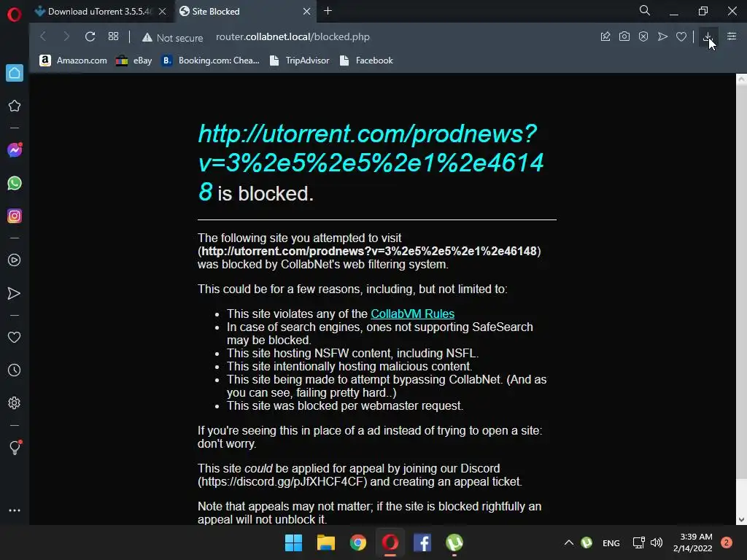
Task: Open the Facebook bookmark
Action: 366,61
